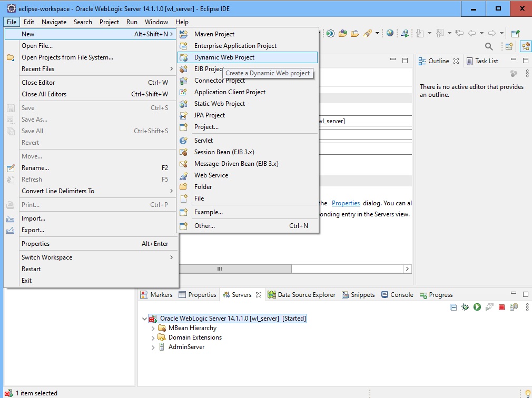
Task: Click the Publish to server icon
Action: pos(514,307)
